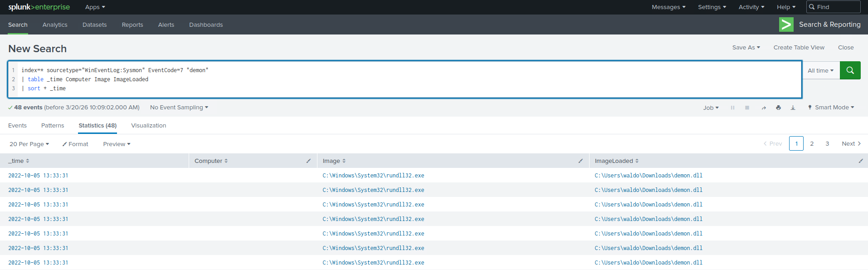The width and height of the screenshot is (868, 270).
Task: Open the 20 Per Page dropdown
Action: [29, 144]
